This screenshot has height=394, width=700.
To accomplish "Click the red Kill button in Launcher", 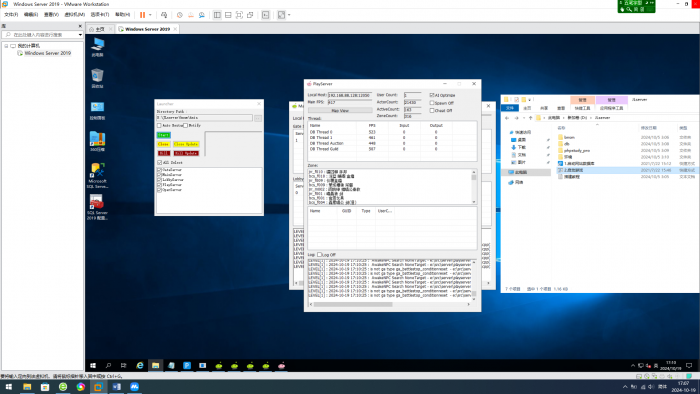I will [163, 153].
